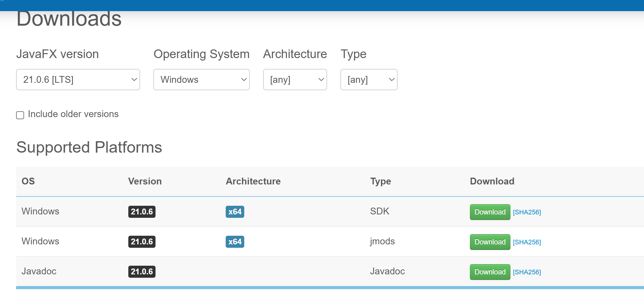Open the Type filter dropdown
The height and width of the screenshot is (304, 644).
click(x=369, y=80)
